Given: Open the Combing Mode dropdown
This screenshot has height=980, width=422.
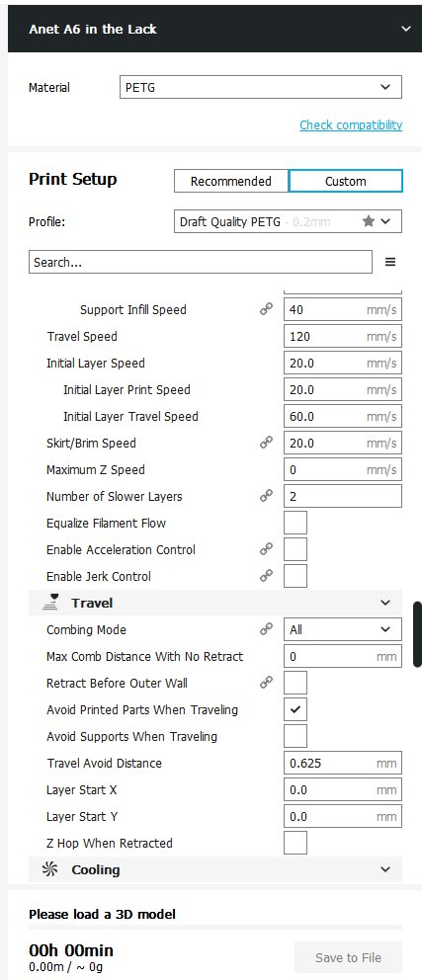Looking at the screenshot, I should coord(343,629).
